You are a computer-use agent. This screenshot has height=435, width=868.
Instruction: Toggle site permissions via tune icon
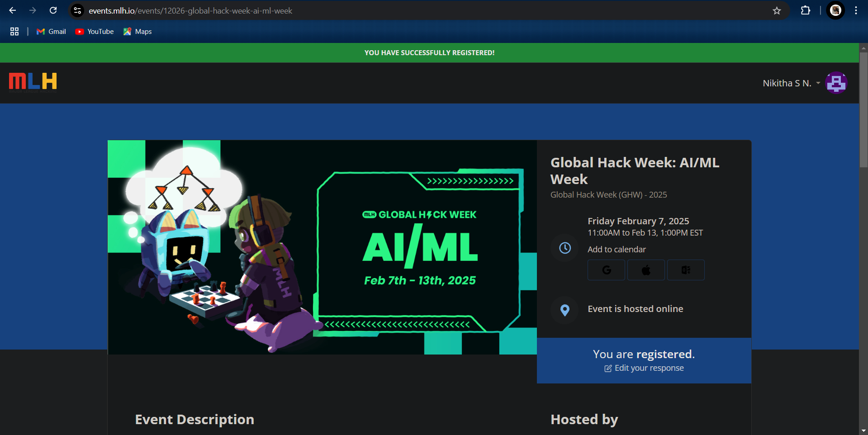tap(77, 10)
